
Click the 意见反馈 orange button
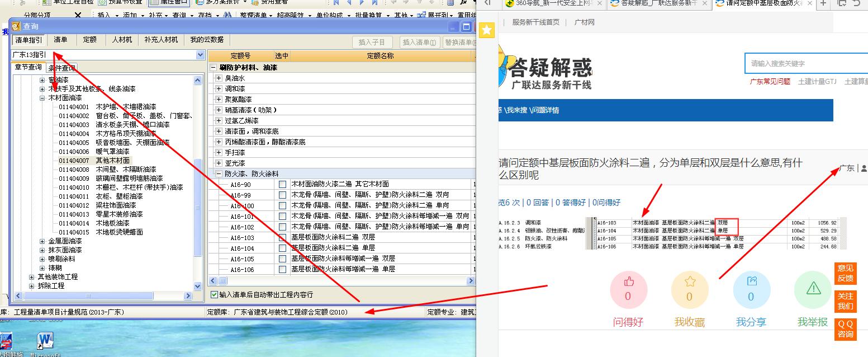point(845,273)
